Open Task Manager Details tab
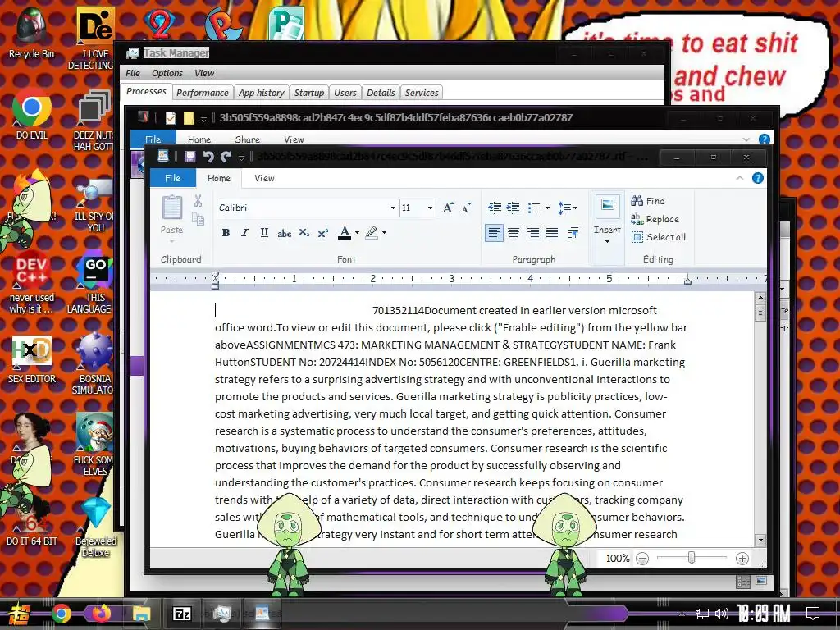 pos(381,93)
